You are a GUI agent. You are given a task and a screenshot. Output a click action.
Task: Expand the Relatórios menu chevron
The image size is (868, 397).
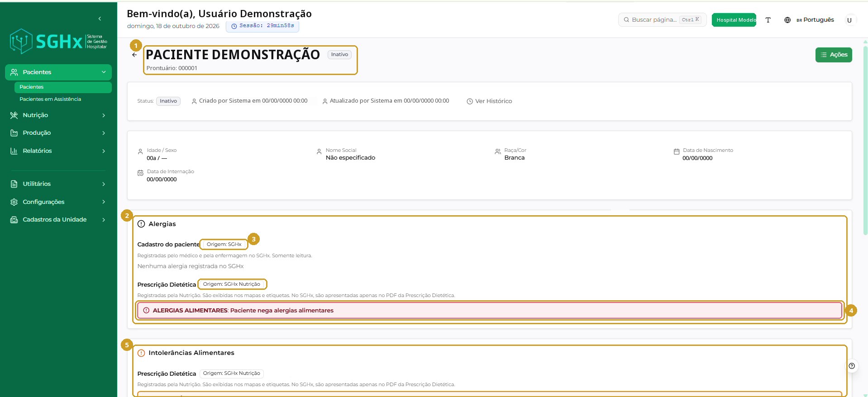click(x=104, y=151)
